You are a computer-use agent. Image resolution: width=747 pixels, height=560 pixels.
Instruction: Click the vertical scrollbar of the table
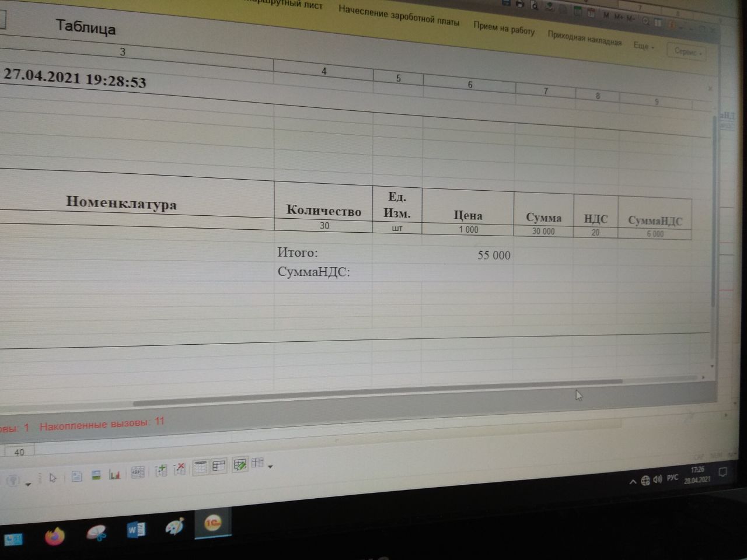tap(713, 210)
